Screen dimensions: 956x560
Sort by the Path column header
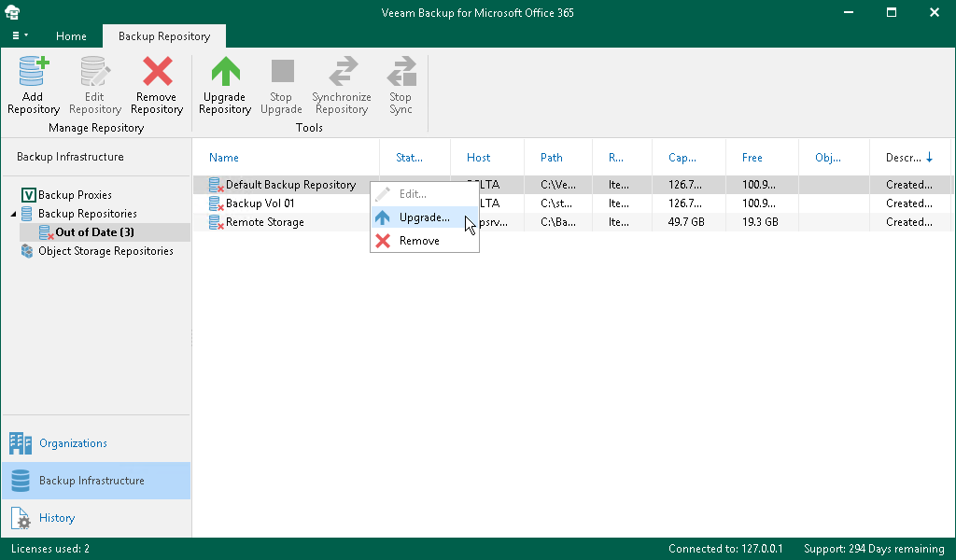pyautogui.click(x=551, y=157)
